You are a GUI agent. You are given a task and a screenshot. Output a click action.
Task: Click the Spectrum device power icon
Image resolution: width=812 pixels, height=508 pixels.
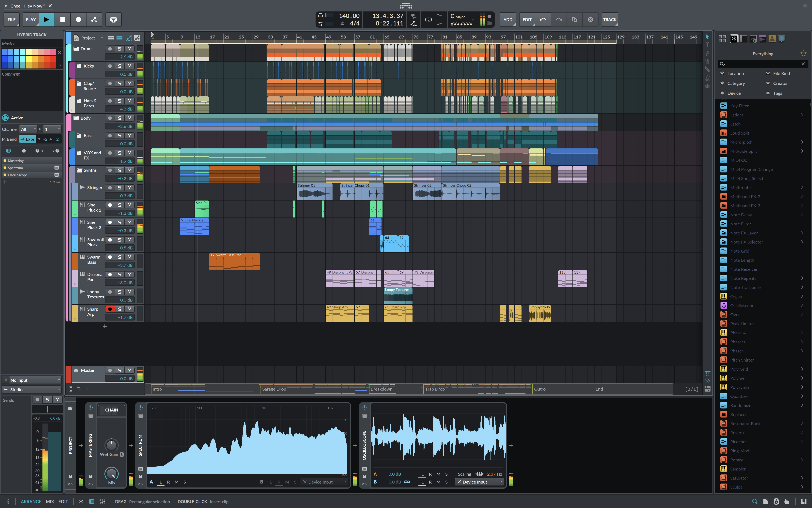(x=140, y=408)
